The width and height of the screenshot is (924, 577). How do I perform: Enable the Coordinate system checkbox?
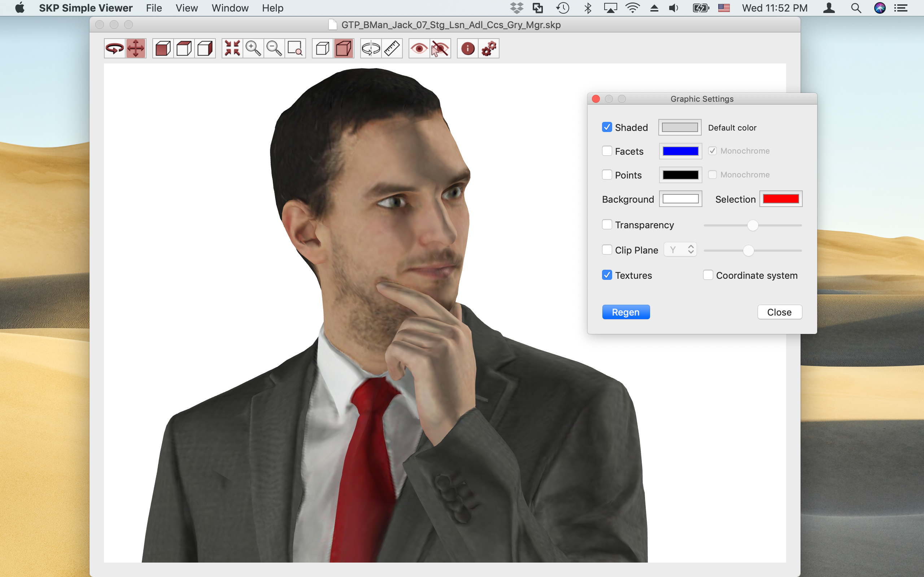tap(708, 275)
